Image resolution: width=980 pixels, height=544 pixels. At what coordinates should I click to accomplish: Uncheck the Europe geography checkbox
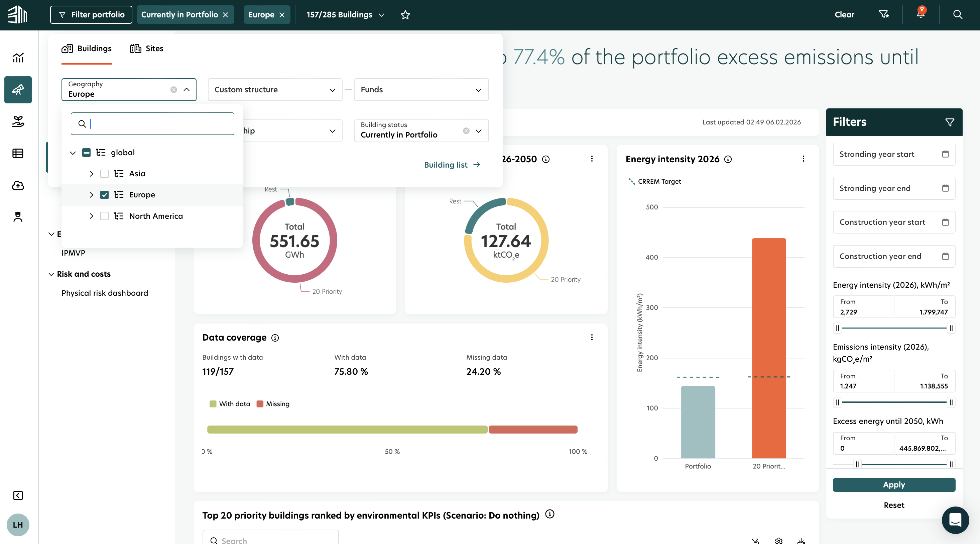click(x=104, y=195)
